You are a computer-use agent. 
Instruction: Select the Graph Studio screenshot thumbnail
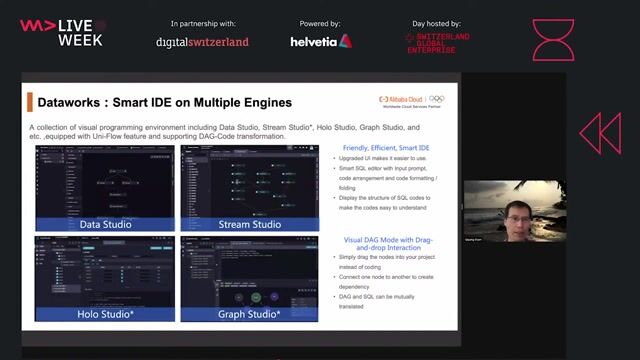(249, 279)
